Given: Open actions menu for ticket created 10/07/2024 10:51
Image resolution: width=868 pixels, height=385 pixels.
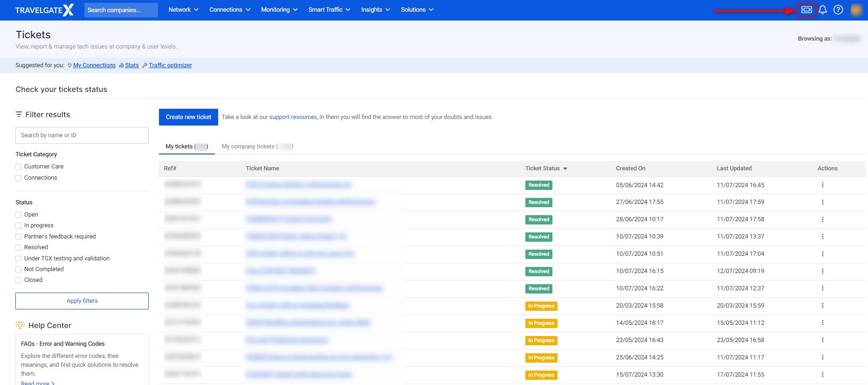Looking at the screenshot, I should (823, 254).
